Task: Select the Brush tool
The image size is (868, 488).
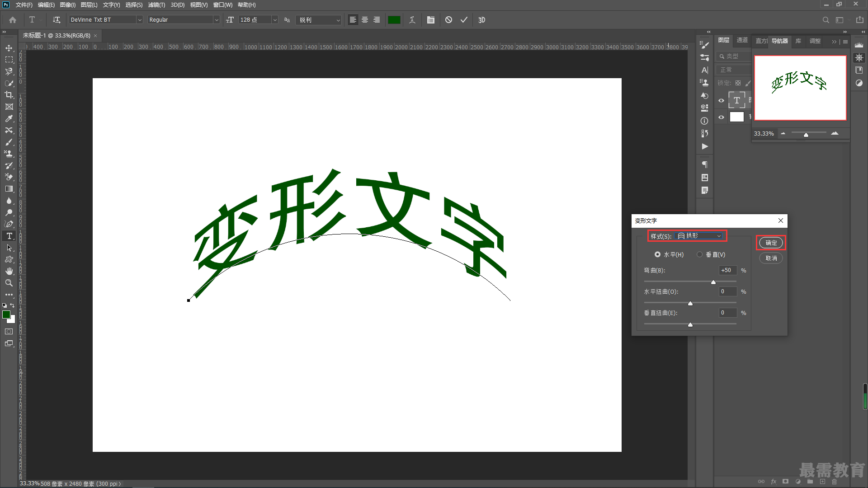Action: tap(9, 142)
